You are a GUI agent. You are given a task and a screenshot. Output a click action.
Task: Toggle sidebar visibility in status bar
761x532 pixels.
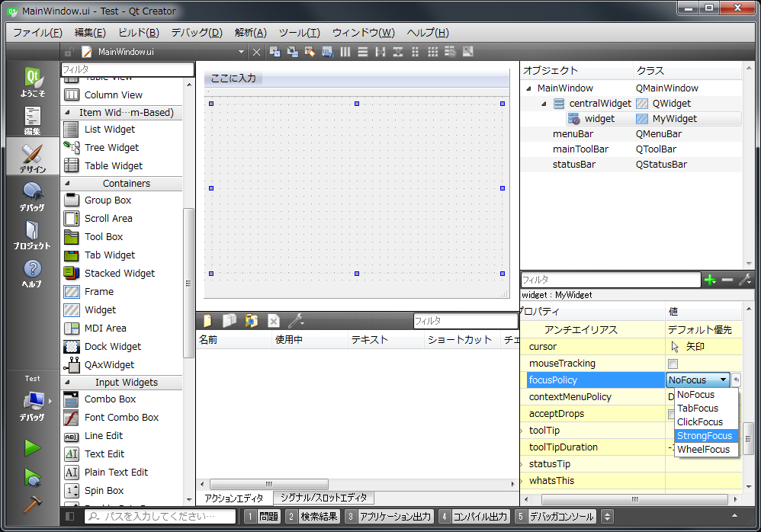coord(70,517)
